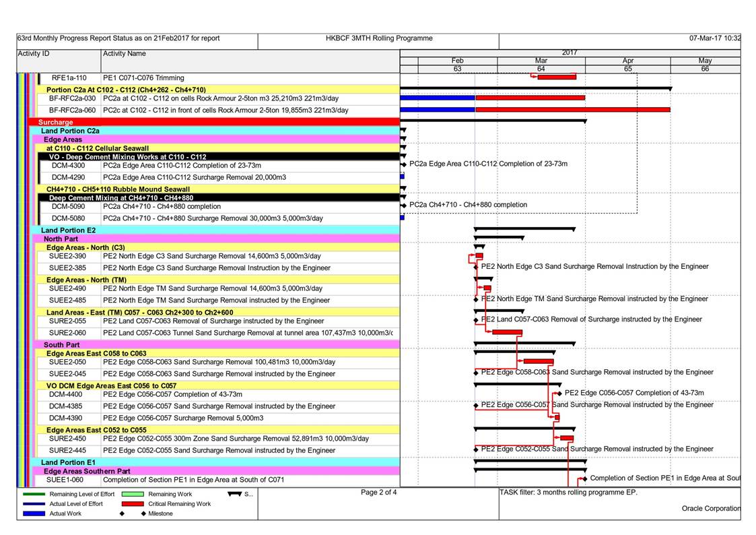
Task: Click the light green Remaining Work legend swatch
Action: (x=133, y=494)
